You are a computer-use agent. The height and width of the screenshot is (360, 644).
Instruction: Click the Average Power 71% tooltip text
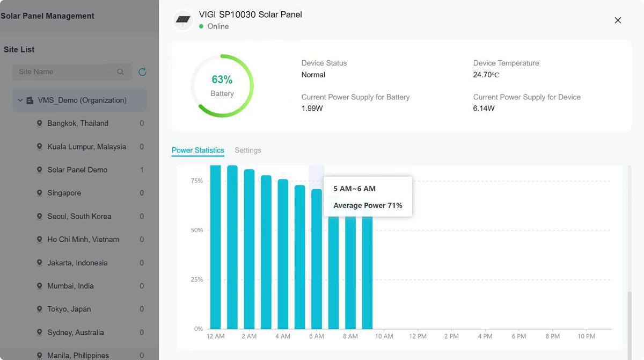[x=368, y=205]
